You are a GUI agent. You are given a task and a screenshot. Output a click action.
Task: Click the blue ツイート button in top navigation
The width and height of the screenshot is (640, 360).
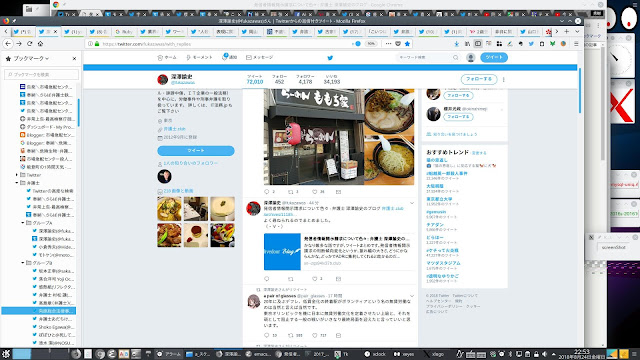coord(494,58)
